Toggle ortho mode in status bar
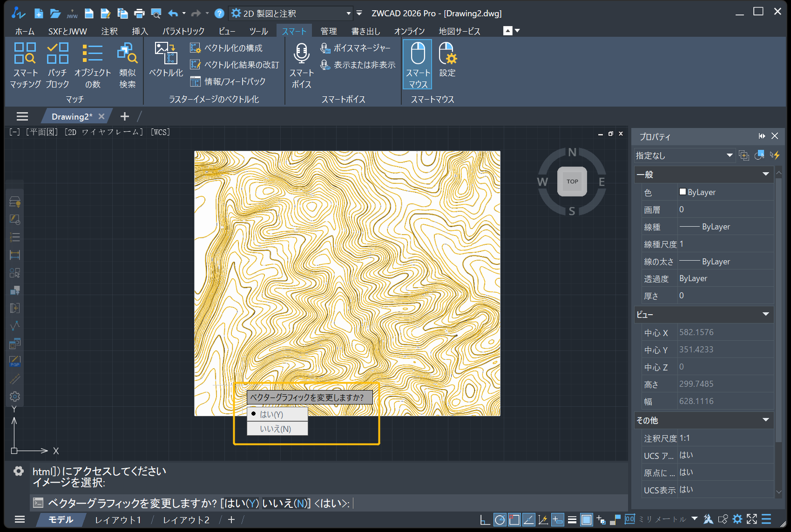The height and width of the screenshot is (532, 791). point(485,519)
